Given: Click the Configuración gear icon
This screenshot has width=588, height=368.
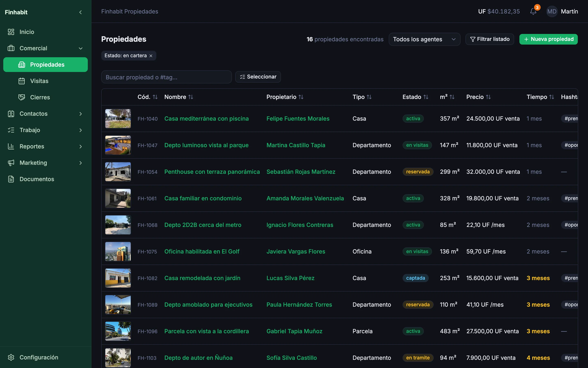Looking at the screenshot, I should pos(11,357).
